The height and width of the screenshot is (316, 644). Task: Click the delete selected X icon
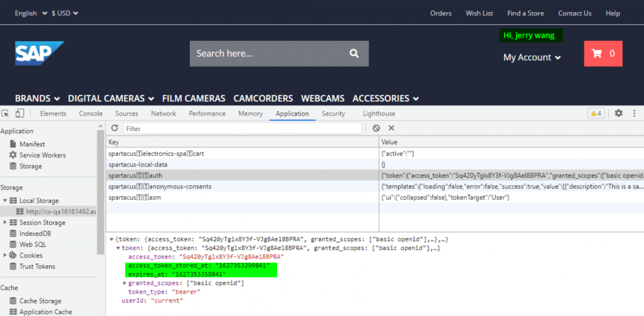(x=391, y=129)
